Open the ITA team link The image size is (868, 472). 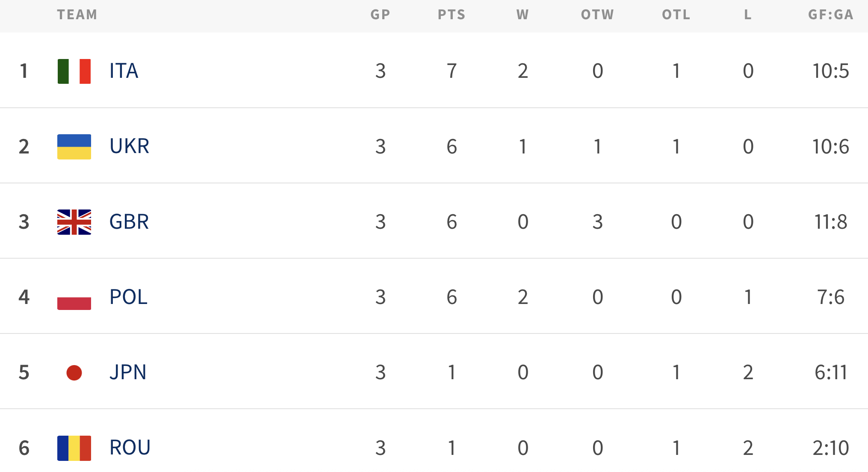124,71
